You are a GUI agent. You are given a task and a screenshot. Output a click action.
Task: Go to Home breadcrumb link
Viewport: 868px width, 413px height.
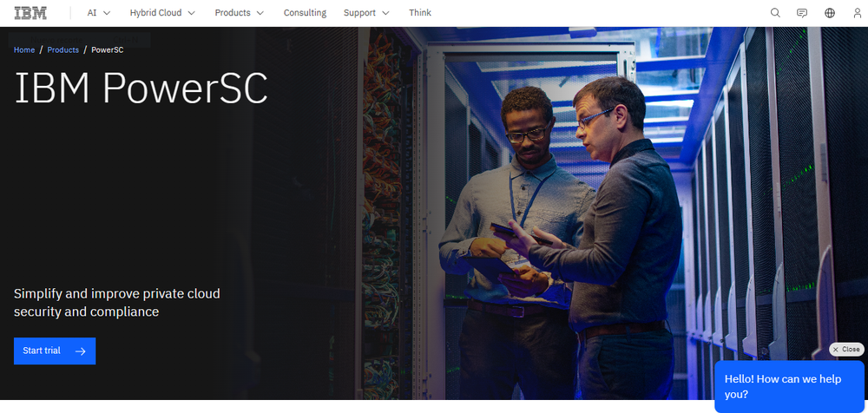click(24, 49)
